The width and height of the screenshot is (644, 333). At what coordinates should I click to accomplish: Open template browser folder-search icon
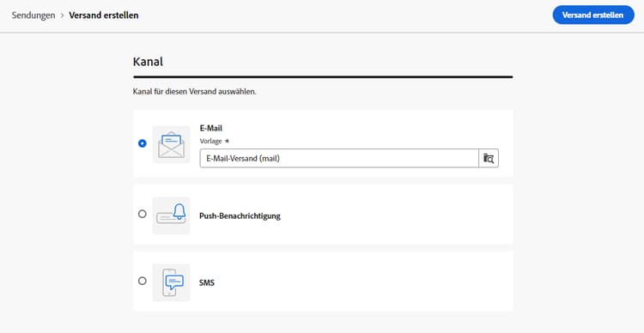click(489, 158)
